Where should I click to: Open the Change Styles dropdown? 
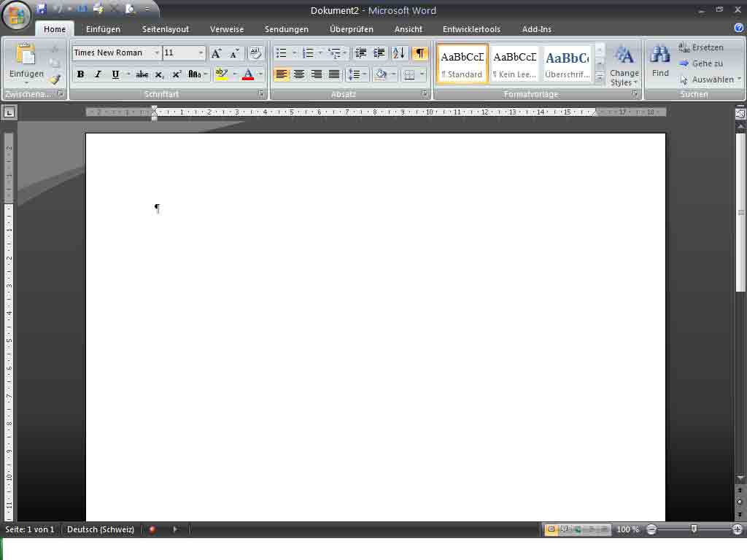tap(624, 66)
